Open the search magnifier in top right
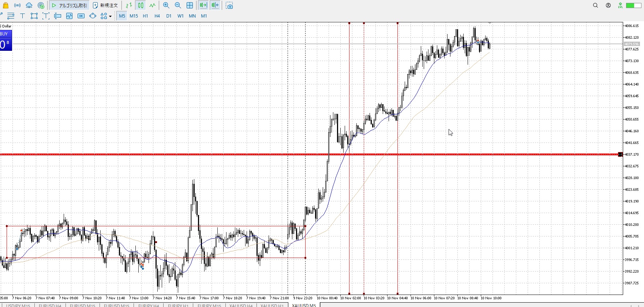The width and height of the screenshot is (644, 307). click(595, 5)
